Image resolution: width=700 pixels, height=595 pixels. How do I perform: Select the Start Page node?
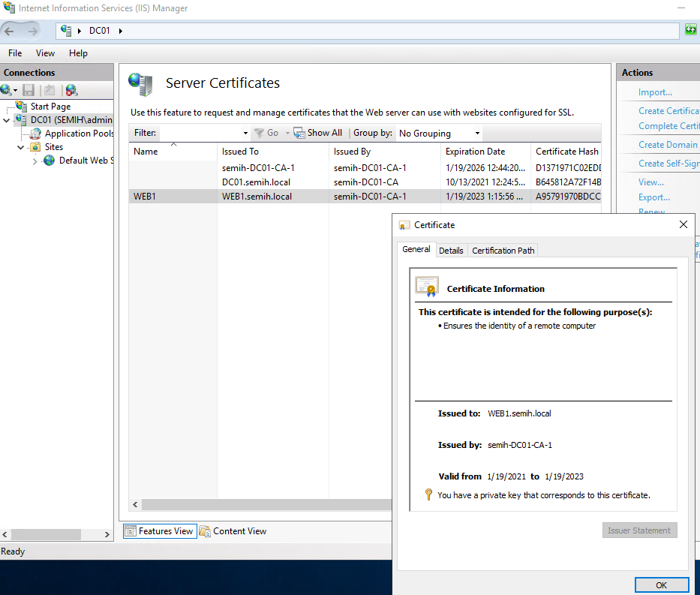tap(50, 107)
